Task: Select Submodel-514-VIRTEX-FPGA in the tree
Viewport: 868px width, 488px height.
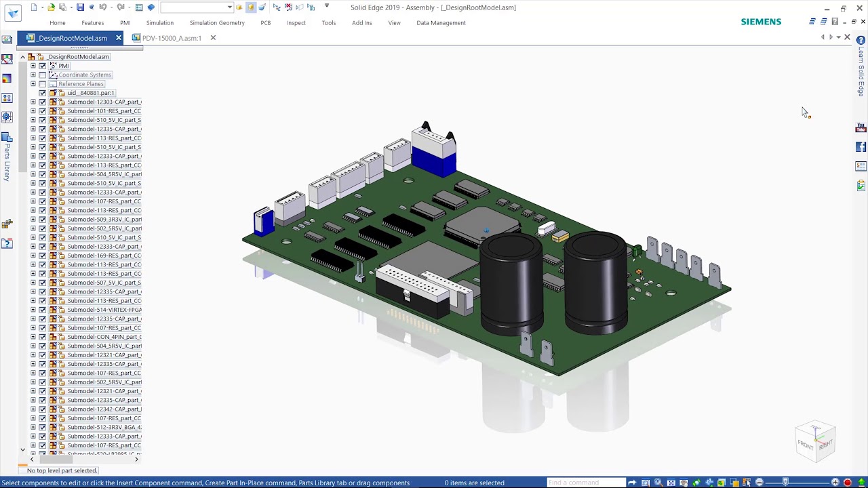Action: tap(104, 310)
